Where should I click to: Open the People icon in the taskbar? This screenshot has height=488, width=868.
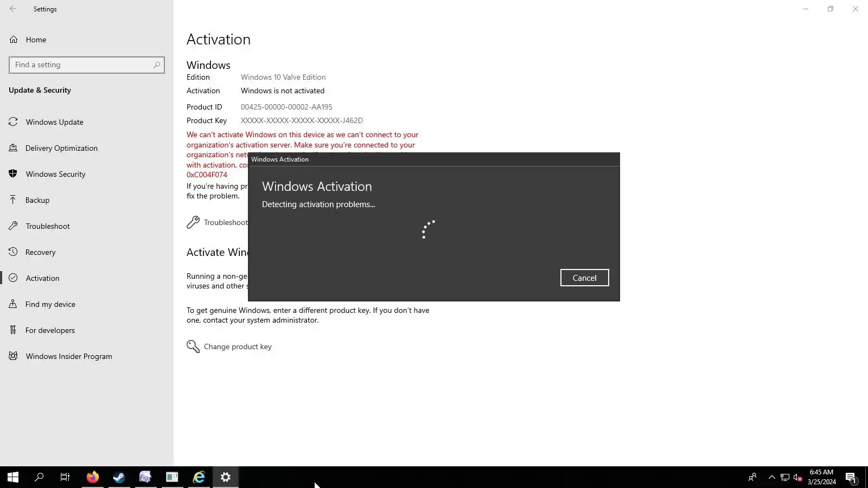click(x=752, y=477)
